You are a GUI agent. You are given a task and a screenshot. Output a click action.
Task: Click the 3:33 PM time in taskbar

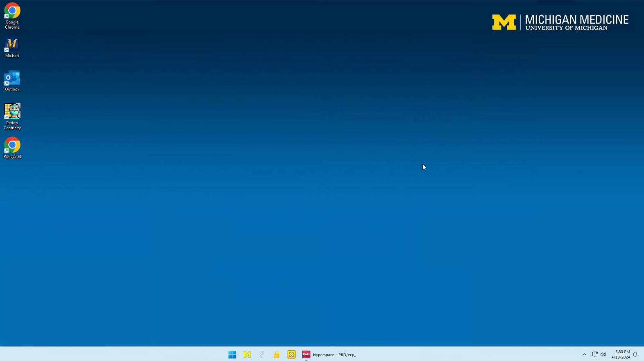click(x=622, y=352)
